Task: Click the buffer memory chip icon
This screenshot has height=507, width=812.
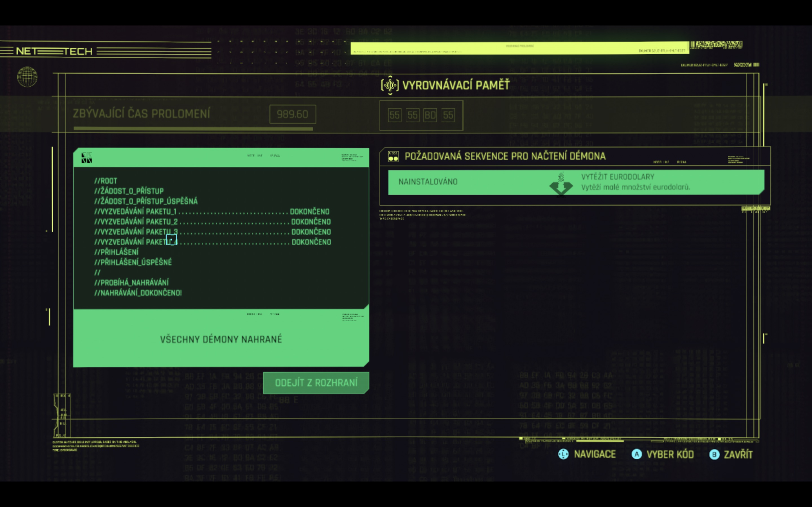Action: 390,85
